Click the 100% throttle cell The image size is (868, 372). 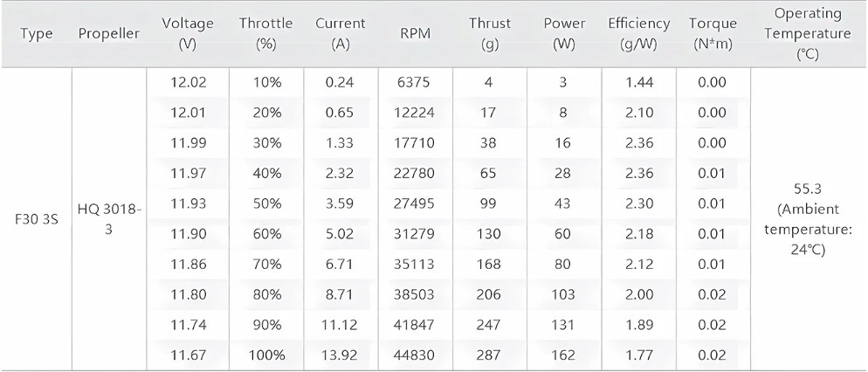pos(265,355)
